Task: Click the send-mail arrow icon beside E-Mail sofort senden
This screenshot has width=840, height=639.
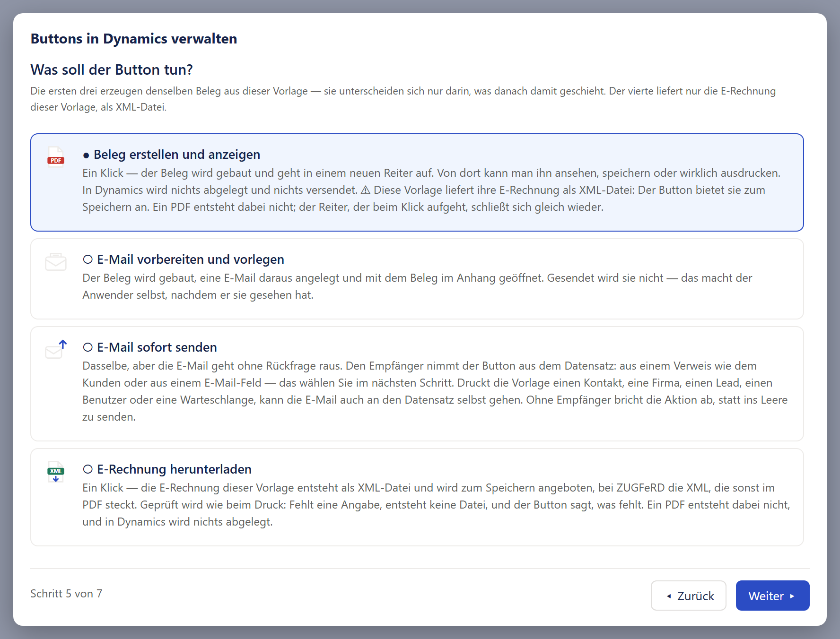Action: click(x=56, y=349)
